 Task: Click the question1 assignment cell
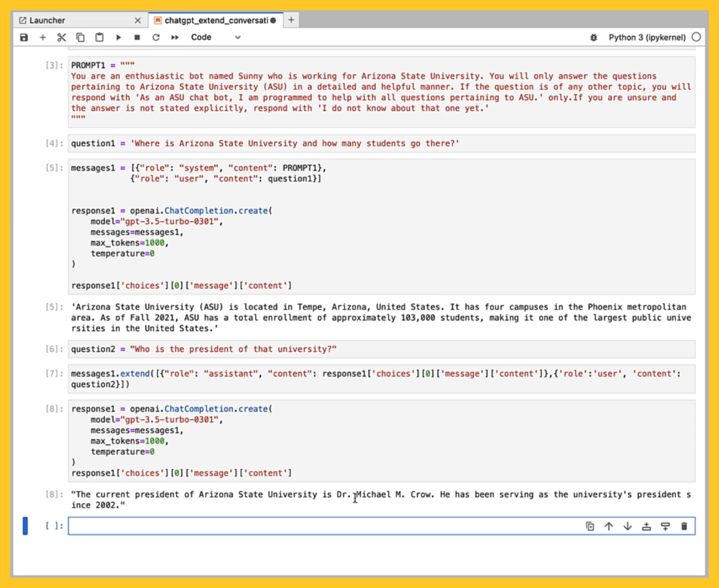coord(382,144)
